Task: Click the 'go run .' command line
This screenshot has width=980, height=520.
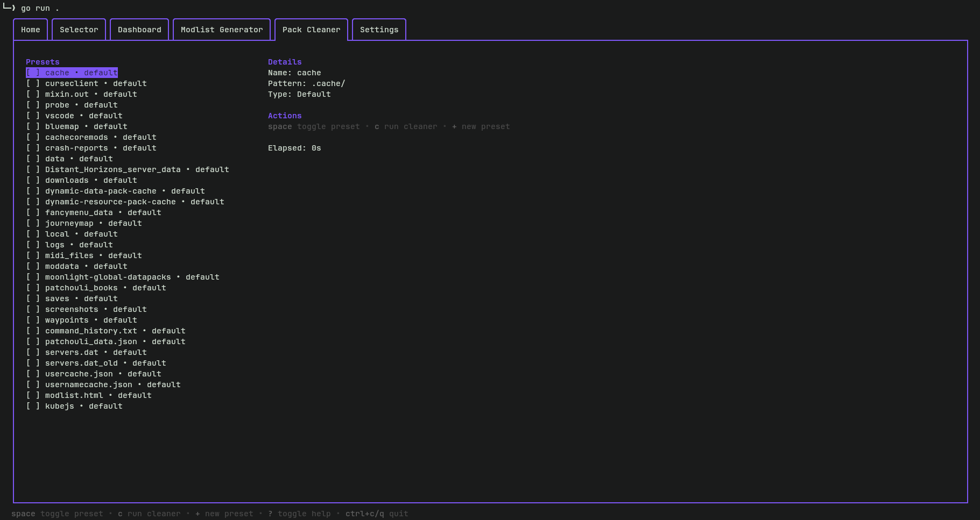Action: (40, 8)
